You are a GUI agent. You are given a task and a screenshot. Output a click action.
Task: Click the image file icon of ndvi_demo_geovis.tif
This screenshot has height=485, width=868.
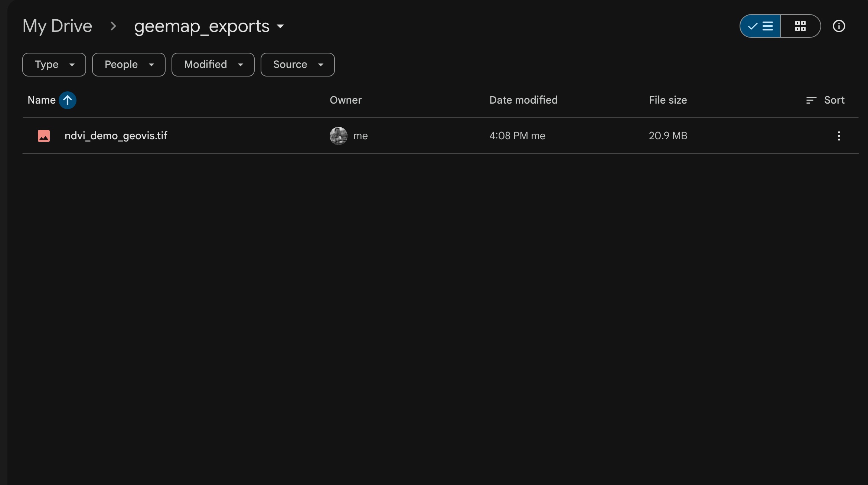point(44,136)
